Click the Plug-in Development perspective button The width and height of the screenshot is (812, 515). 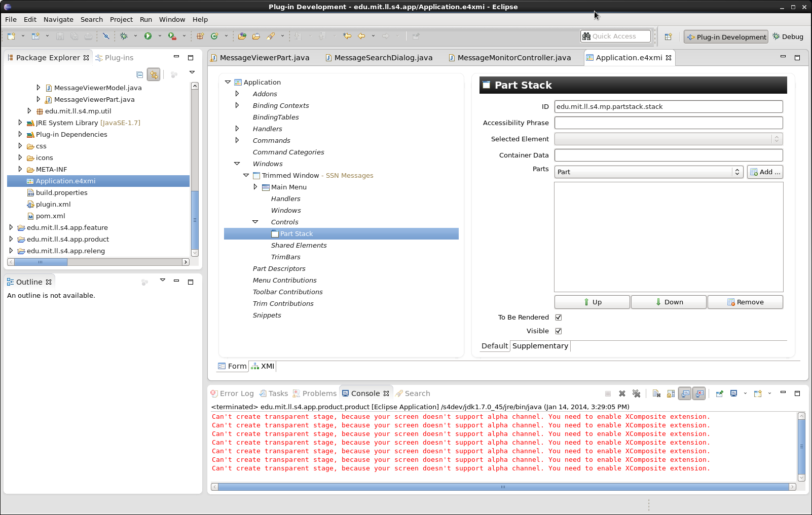click(726, 36)
